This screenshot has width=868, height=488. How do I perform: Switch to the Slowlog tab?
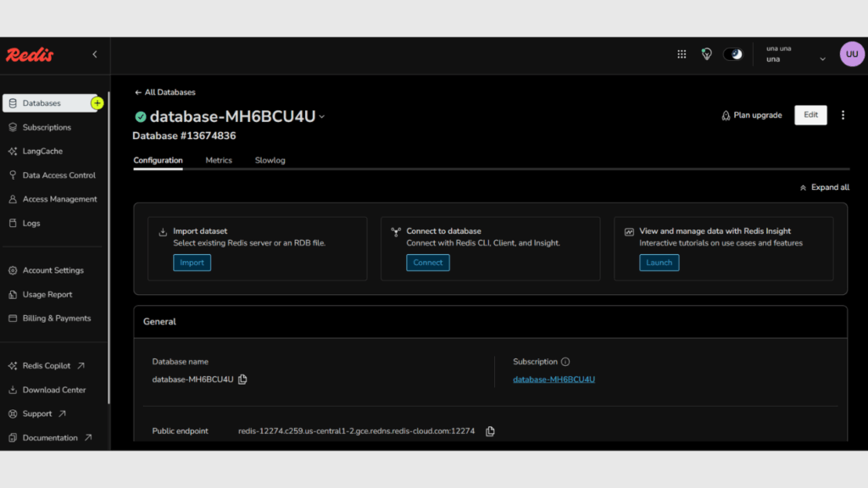[270, 160]
